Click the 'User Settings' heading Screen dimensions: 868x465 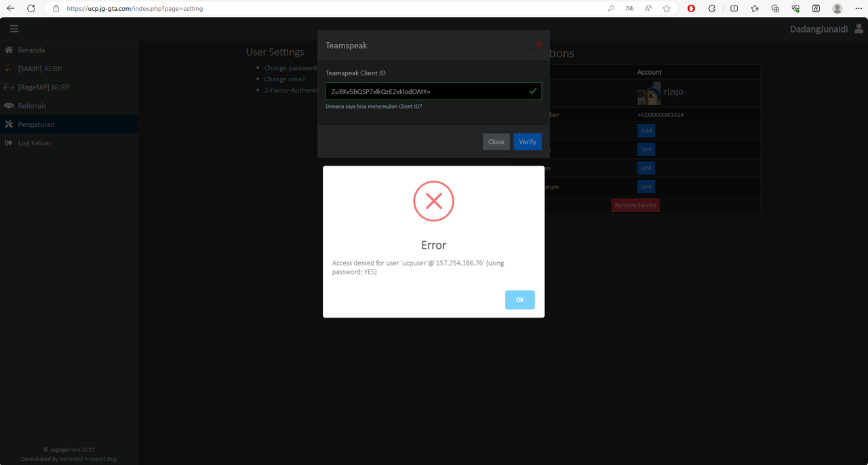point(275,52)
